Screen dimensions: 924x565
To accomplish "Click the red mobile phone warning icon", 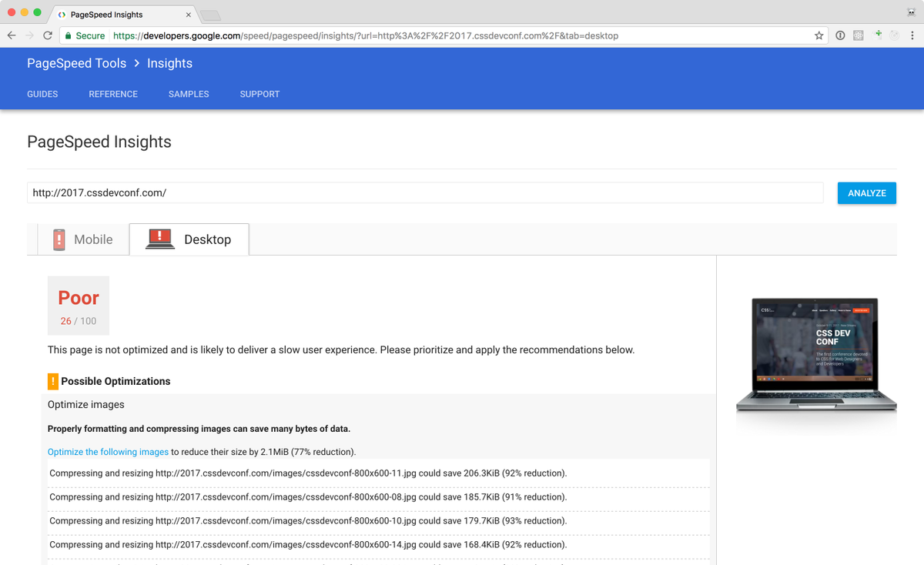I will click(x=59, y=239).
